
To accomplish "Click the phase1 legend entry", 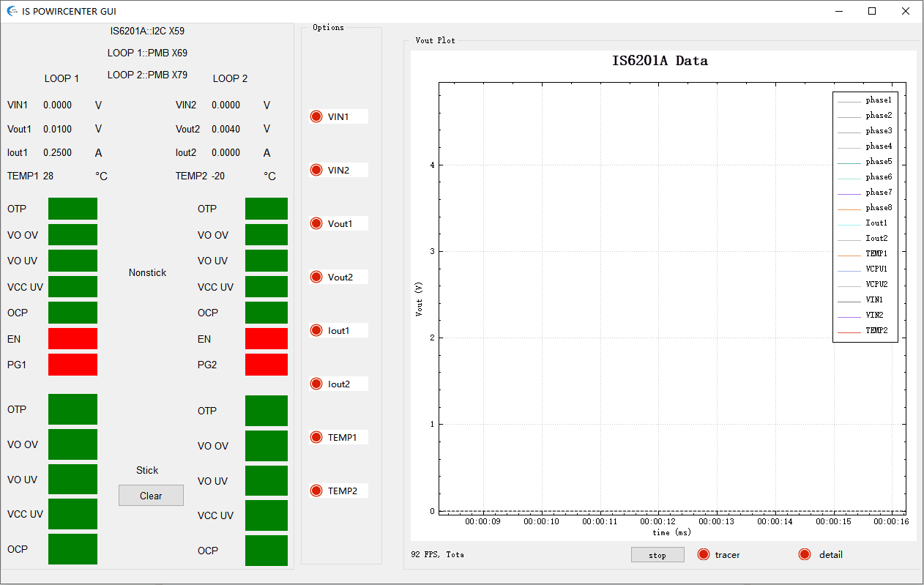I will point(865,100).
